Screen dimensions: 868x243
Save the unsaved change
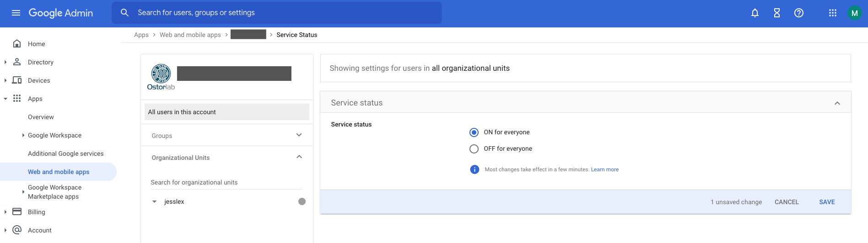827,202
